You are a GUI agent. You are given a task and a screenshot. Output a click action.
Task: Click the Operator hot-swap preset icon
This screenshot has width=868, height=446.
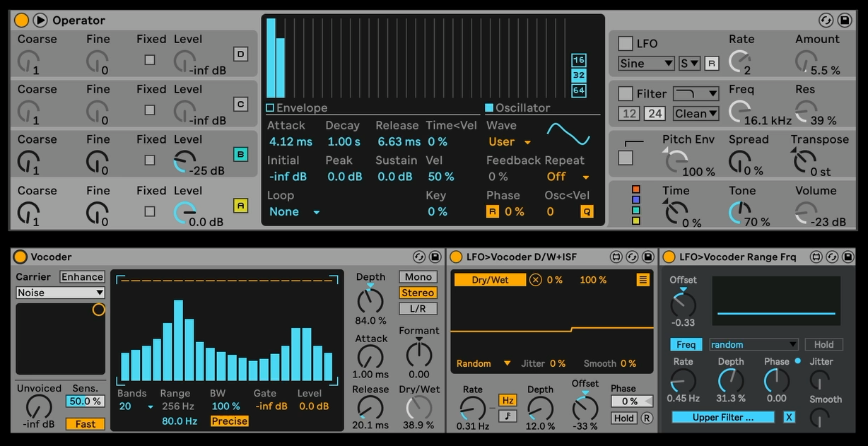click(826, 20)
